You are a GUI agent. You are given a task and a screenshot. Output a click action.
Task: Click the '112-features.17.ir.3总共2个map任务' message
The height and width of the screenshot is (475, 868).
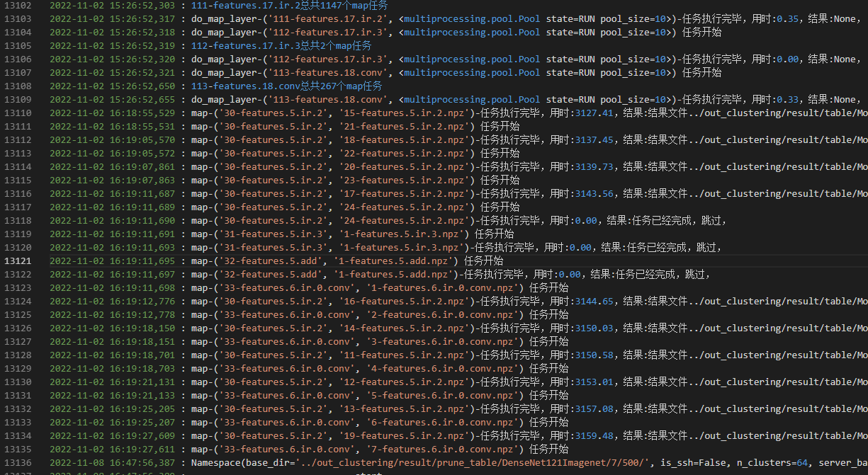[281, 46]
